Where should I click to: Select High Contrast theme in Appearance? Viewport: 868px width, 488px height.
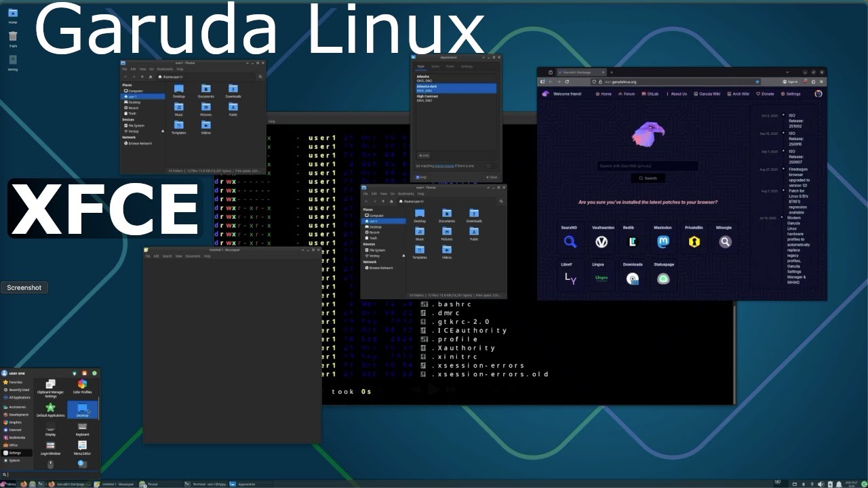point(456,98)
